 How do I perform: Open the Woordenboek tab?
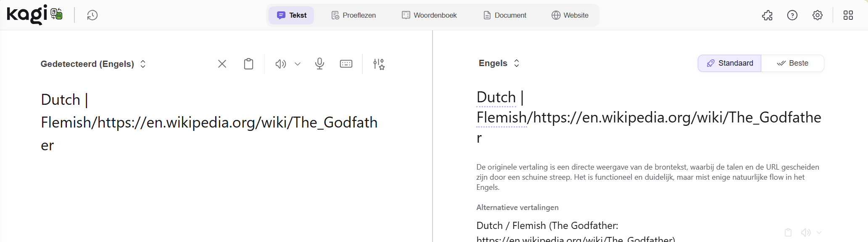tap(429, 16)
